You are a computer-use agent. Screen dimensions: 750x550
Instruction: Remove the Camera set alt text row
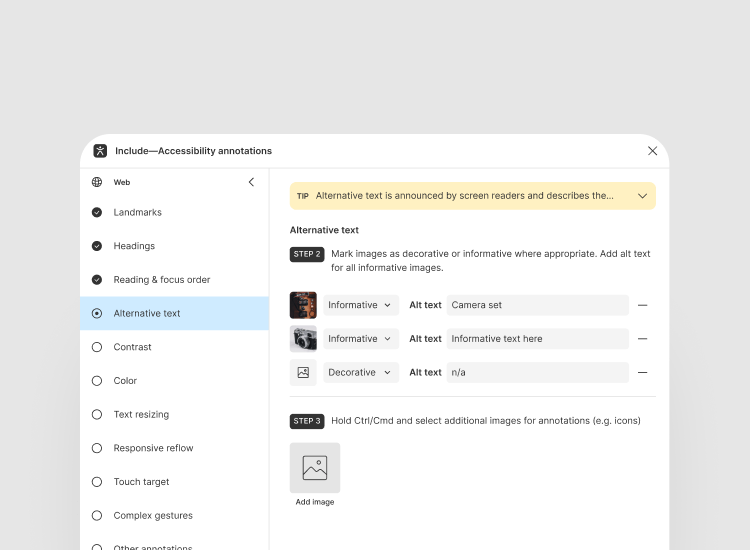642,305
